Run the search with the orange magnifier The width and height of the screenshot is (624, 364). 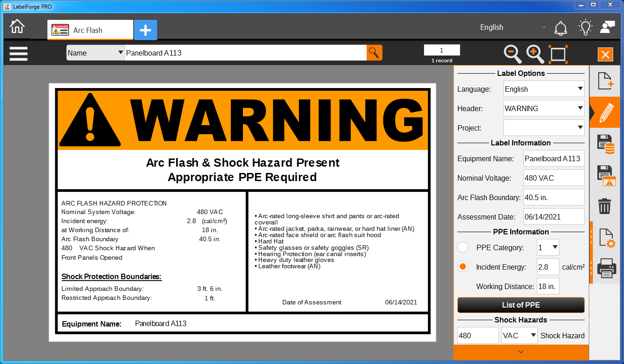point(374,52)
